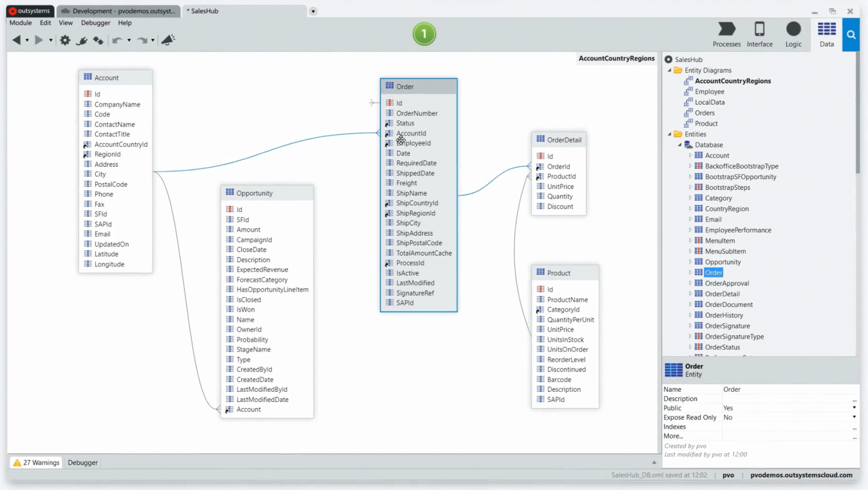This screenshot has height=490, width=868.
Task: Click the redo arrow in toolbar
Action: tap(142, 40)
